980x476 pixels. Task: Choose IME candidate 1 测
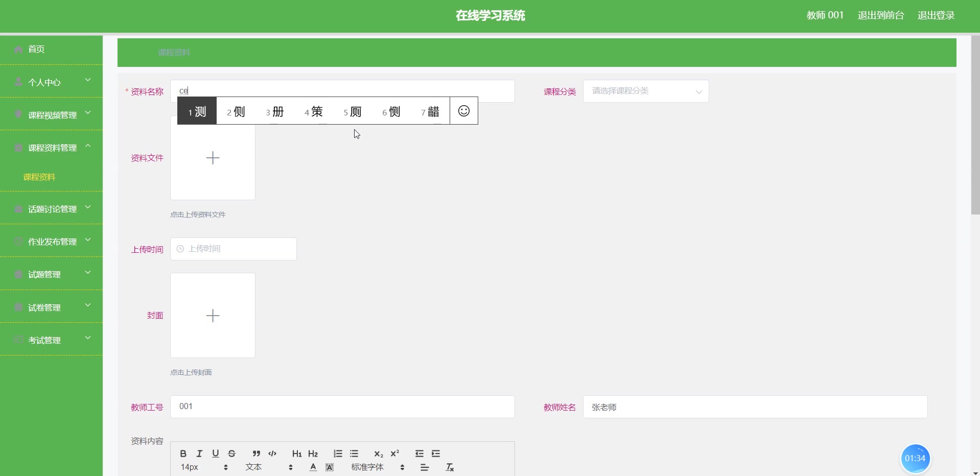click(x=197, y=111)
